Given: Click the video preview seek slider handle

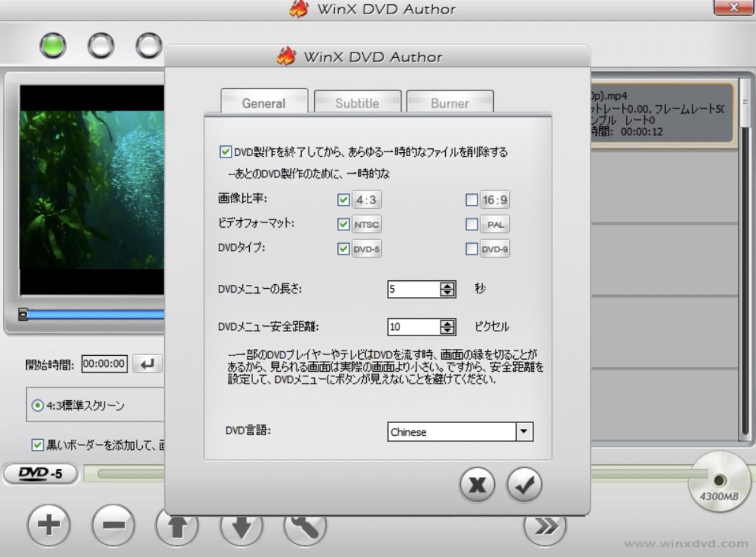Looking at the screenshot, I should pyautogui.click(x=23, y=315).
